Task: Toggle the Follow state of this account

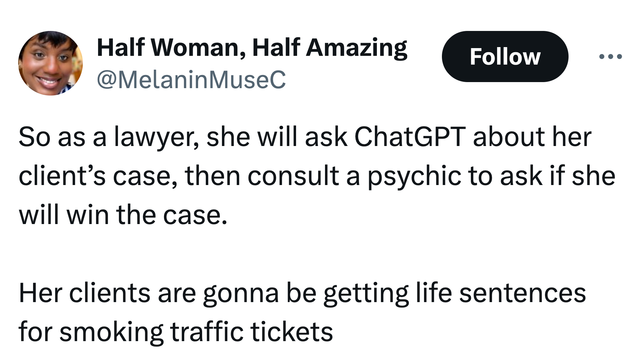Action: (505, 57)
